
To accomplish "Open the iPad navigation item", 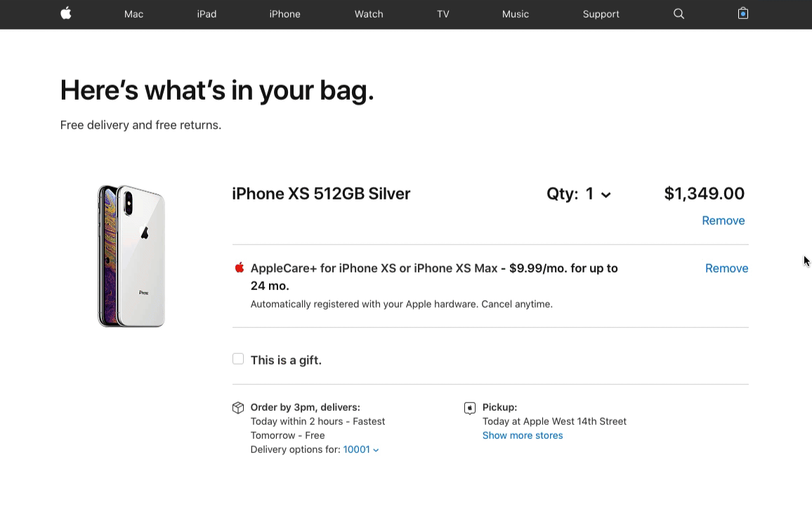I will [x=207, y=14].
